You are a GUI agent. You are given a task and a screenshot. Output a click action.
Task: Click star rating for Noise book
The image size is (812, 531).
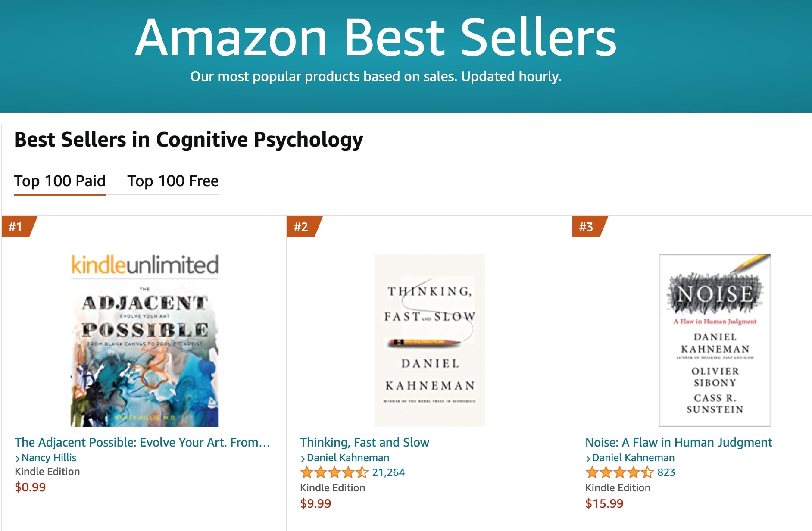619,472
